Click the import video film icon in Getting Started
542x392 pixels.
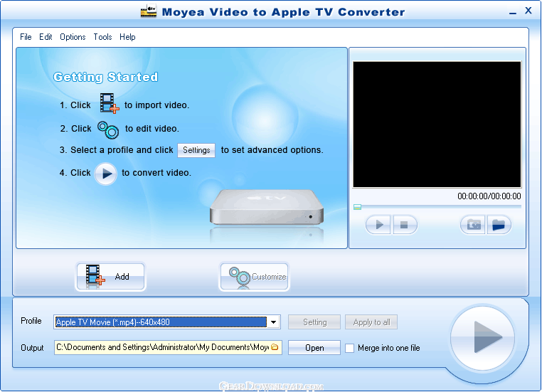pos(109,104)
